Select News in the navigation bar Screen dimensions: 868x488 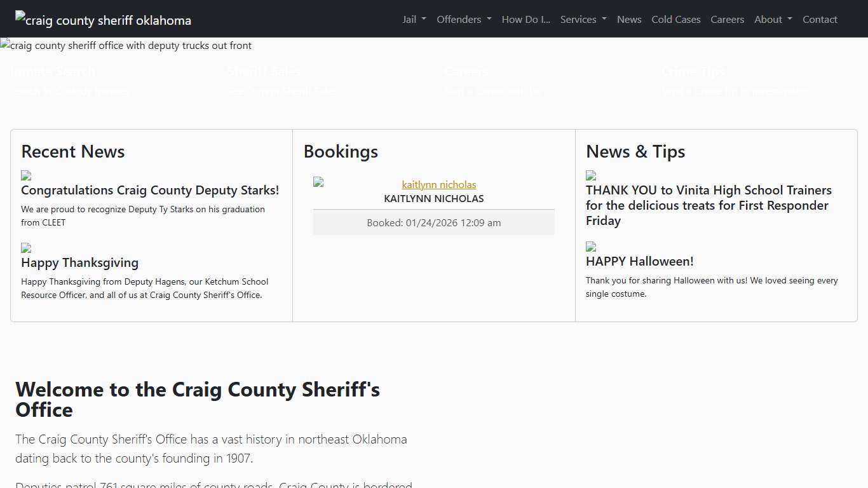(x=629, y=19)
